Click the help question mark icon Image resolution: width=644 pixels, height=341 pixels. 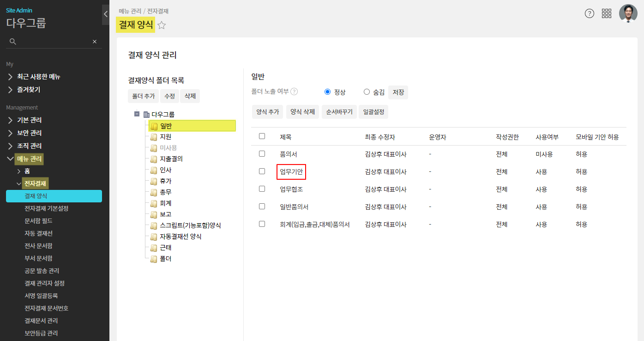click(590, 13)
